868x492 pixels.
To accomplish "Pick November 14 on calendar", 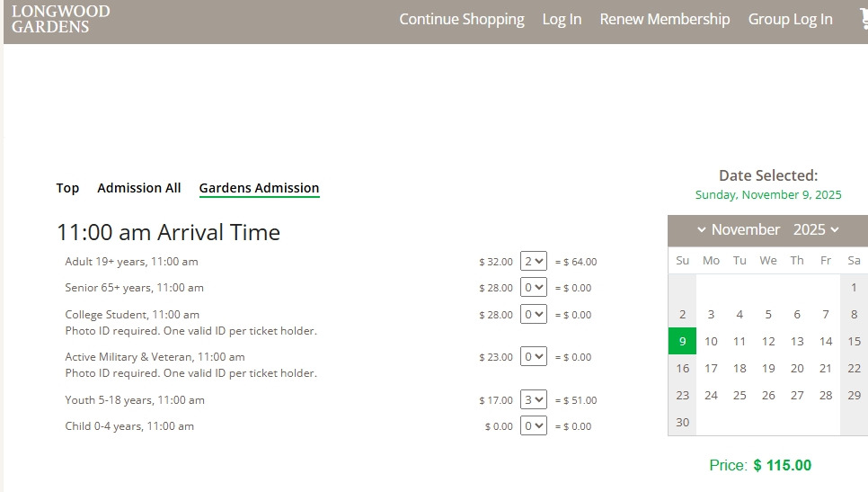I will pyautogui.click(x=826, y=341).
